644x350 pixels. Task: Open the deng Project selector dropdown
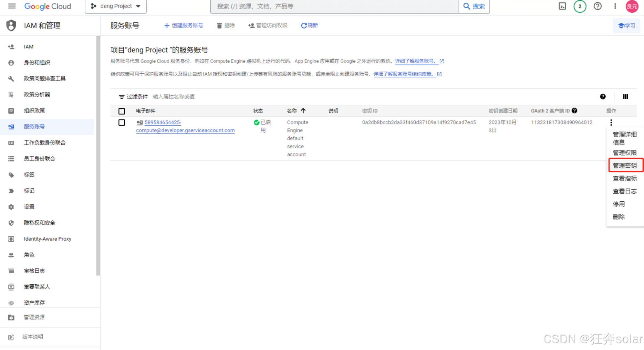point(116,6)
